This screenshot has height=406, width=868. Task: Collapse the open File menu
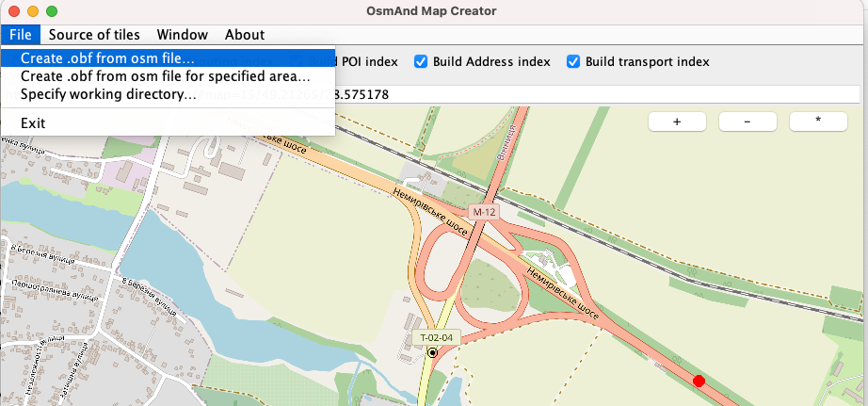21,35
